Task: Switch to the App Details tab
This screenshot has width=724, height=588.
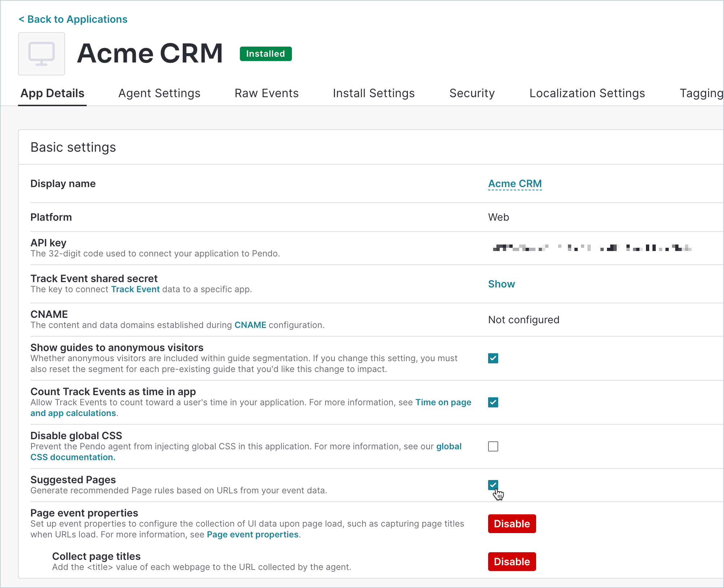Action: (52, 93)
